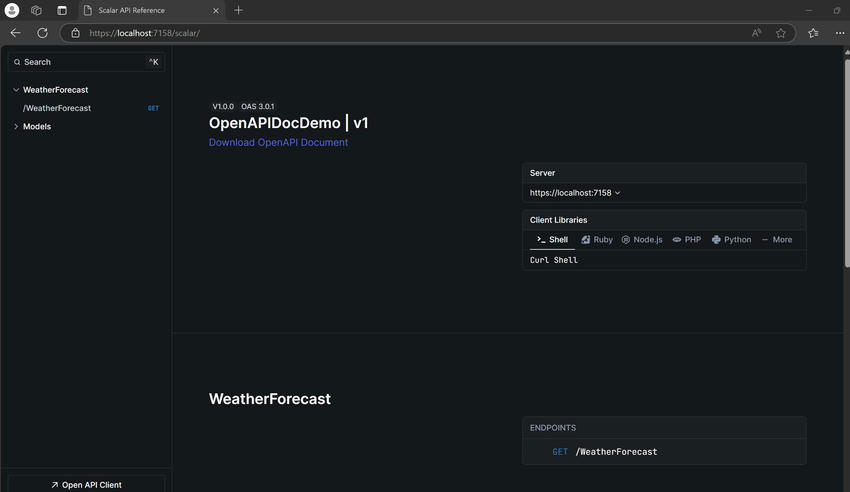Close the Scalar API Reference tab
This screenshot has width=850, height=492.
tap(216, 11)
